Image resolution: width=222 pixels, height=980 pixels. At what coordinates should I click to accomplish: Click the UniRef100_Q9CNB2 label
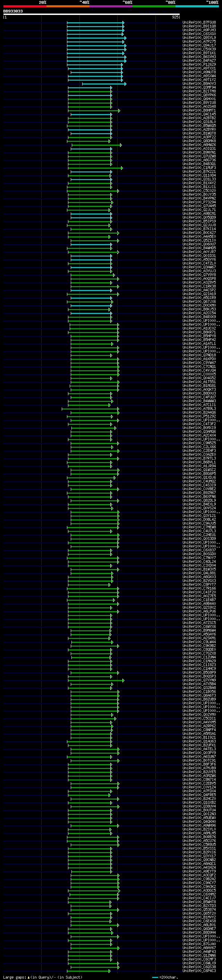[199, 860]
